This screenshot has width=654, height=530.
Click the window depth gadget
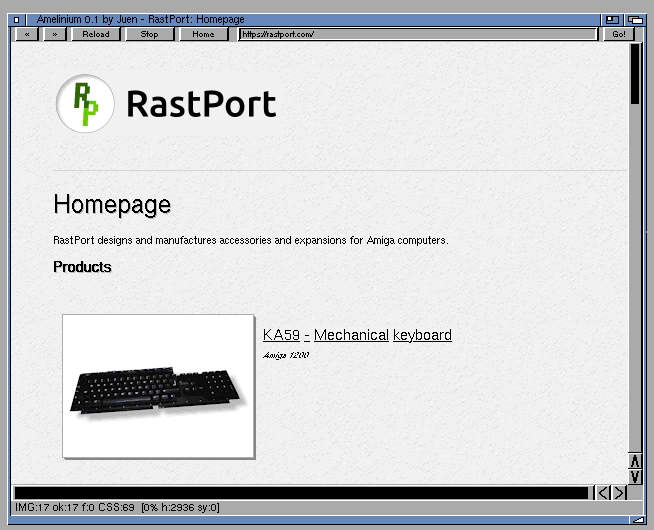(635, 20)
